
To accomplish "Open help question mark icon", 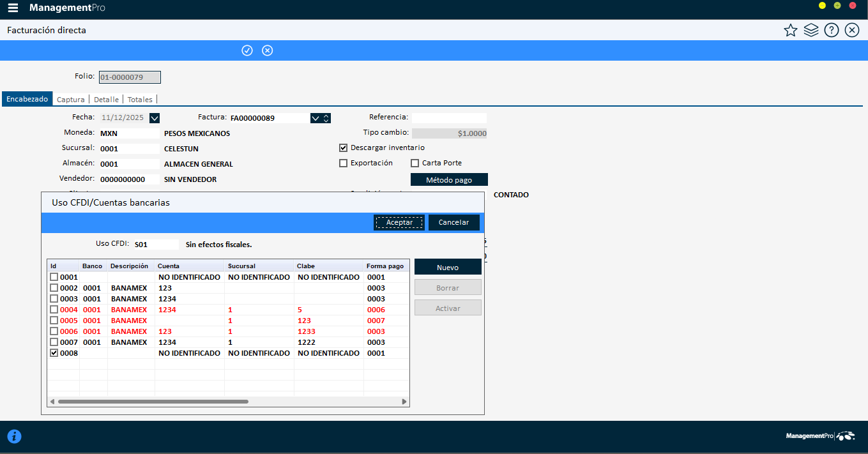I will click(x=831, y=30).
